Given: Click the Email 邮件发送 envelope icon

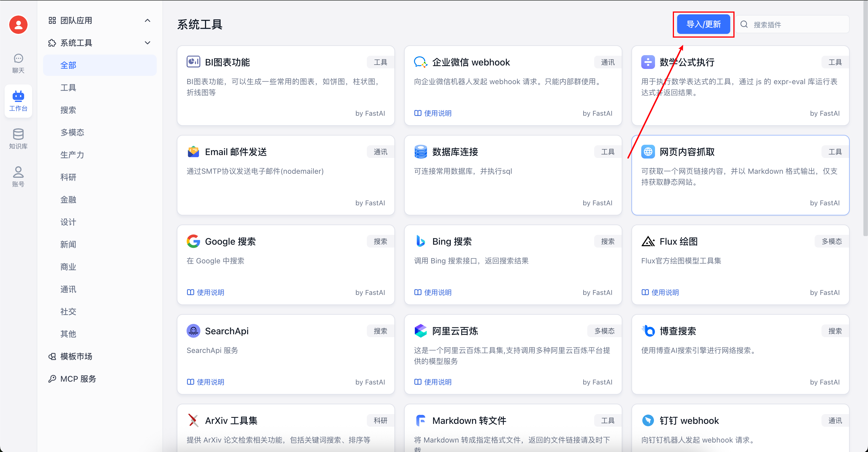Looking at the screenshot, I should (193, 152).
